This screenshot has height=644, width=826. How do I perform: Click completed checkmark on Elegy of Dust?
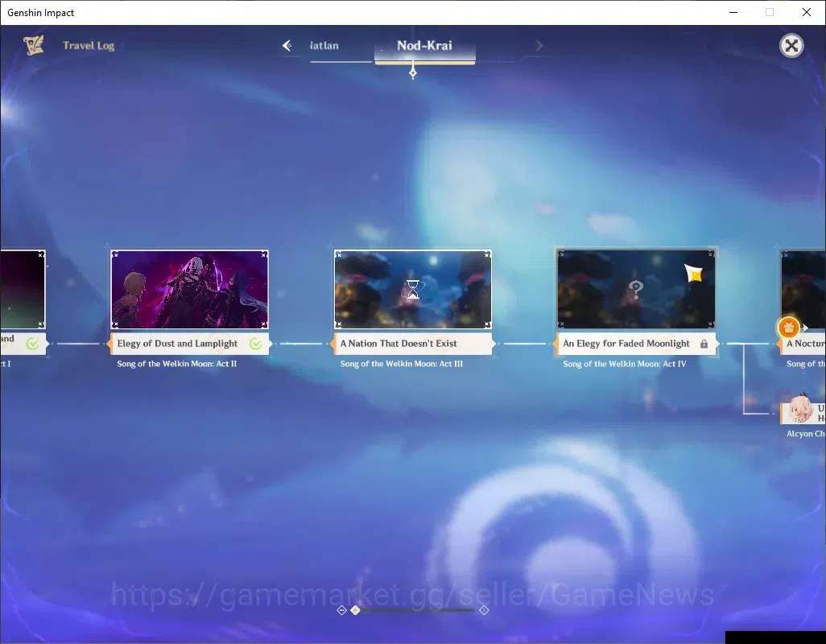[x=255, y=344]
